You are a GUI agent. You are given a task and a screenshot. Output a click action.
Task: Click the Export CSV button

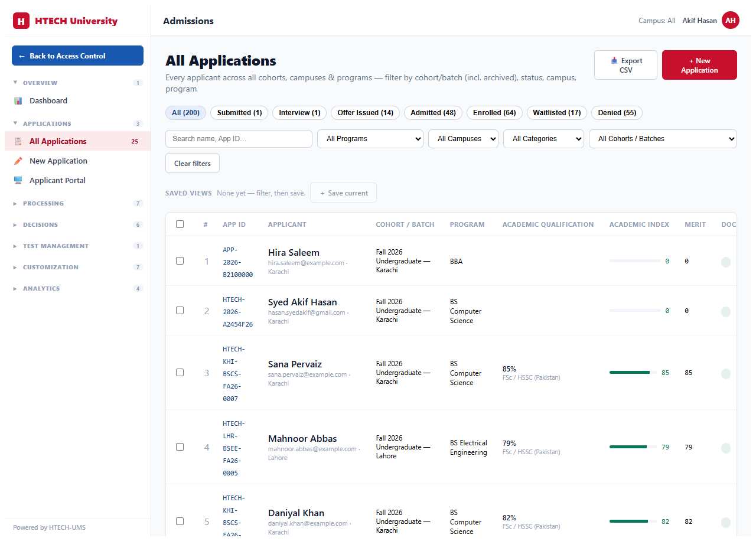click(625, 65)
